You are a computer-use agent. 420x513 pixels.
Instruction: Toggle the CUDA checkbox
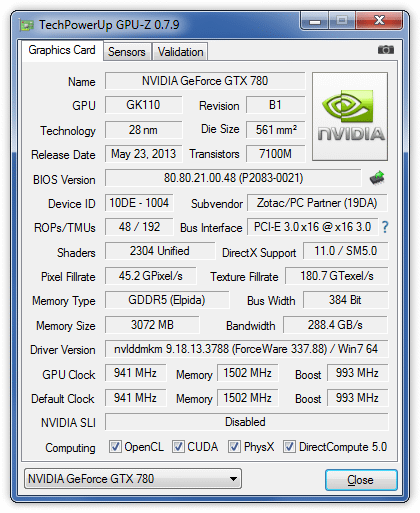click(178, 447)
